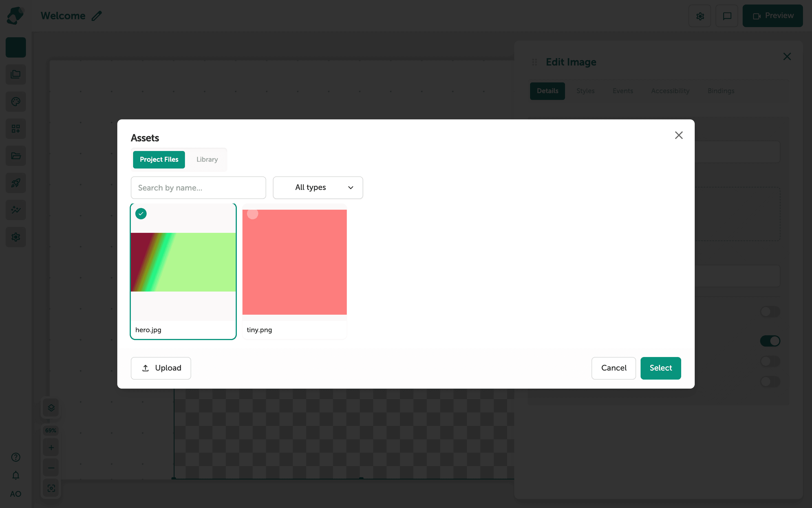Screen dimensions: 812x508
Task: Open the Add components grid icon
Action: pyautogui.click(x=16, y=129)
